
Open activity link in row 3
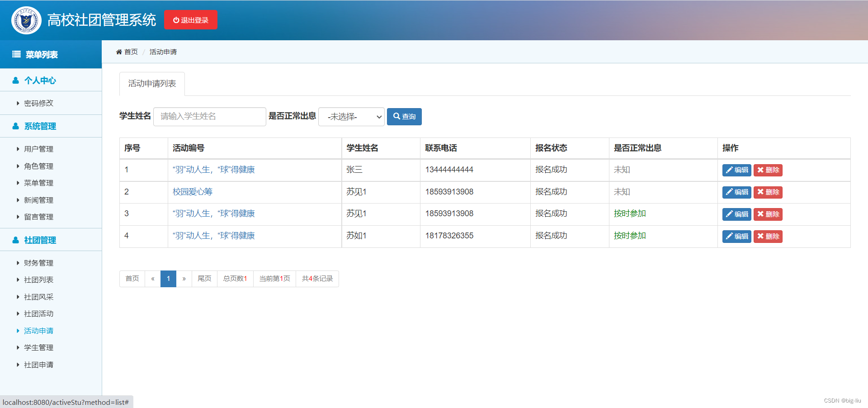point(214,213)
